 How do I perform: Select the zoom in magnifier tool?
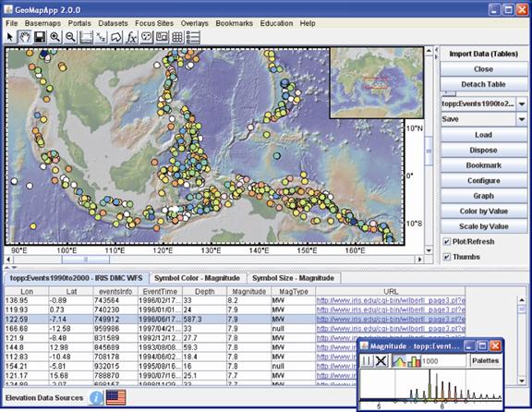[55, 37]
